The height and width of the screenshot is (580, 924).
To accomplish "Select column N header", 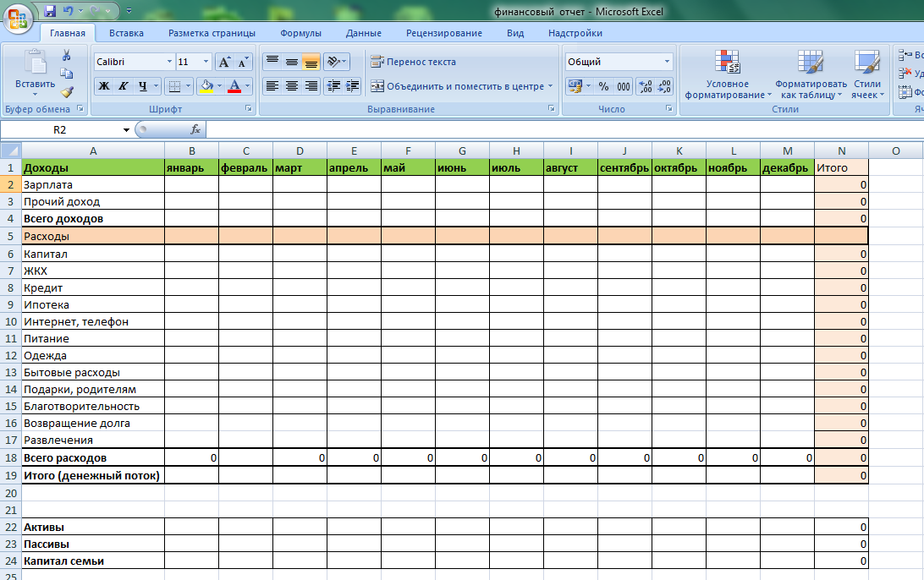I will 841,150.
